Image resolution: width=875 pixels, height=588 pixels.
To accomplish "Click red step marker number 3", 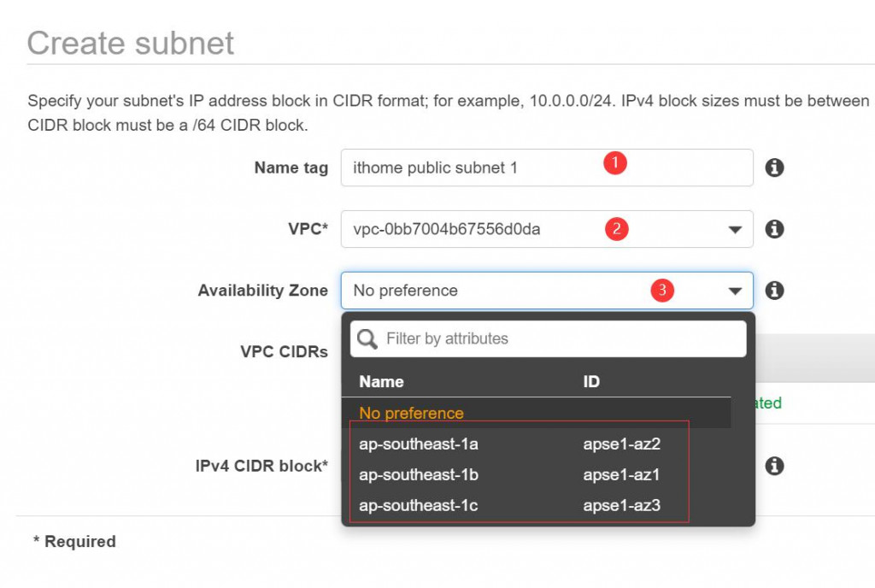I will 661,291.
